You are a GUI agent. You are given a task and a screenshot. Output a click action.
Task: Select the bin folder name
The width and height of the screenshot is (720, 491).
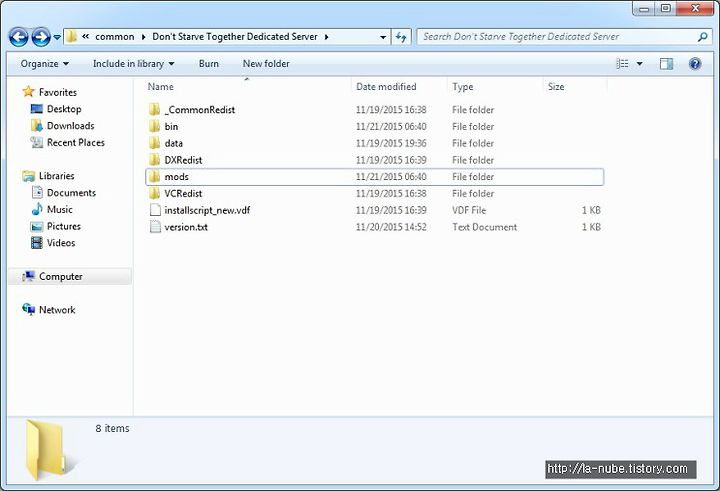point(171,126)
